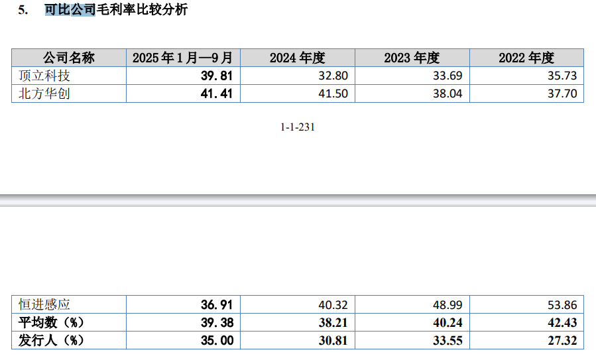Click the page number 1-1-231
596x364 pixels.
click(298, 127)
